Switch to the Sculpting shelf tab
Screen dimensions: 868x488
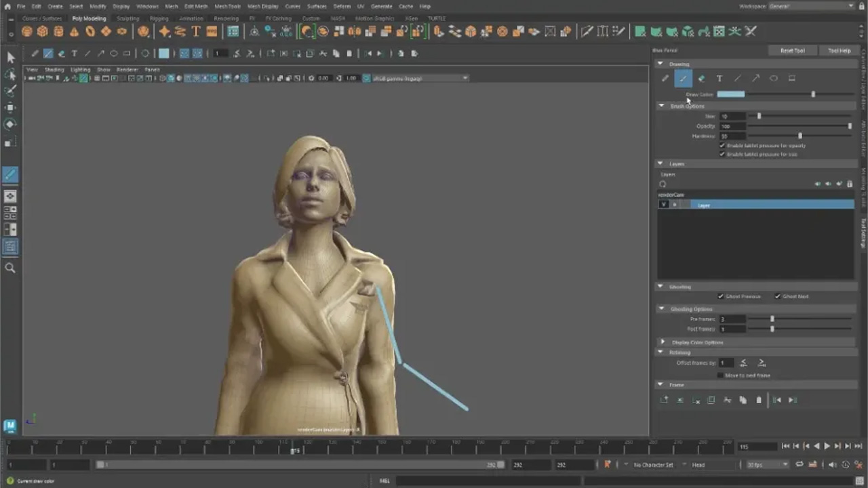click(127, 18)
